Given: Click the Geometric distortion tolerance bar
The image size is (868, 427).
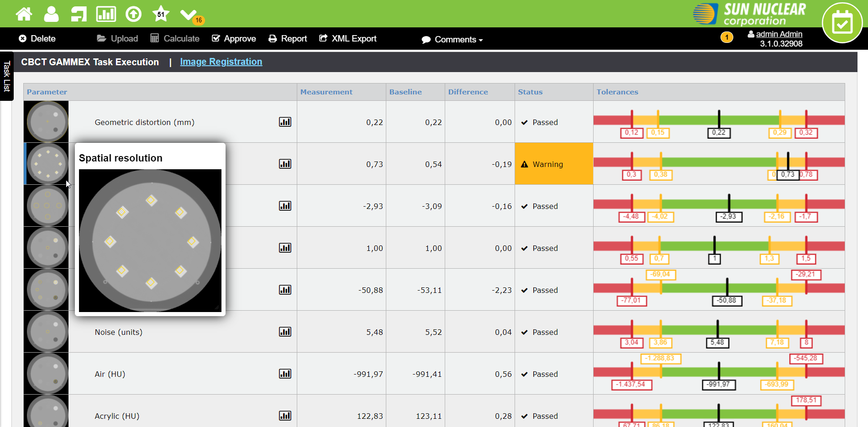Looking at the screenshot, I should (x=719, y=120).
